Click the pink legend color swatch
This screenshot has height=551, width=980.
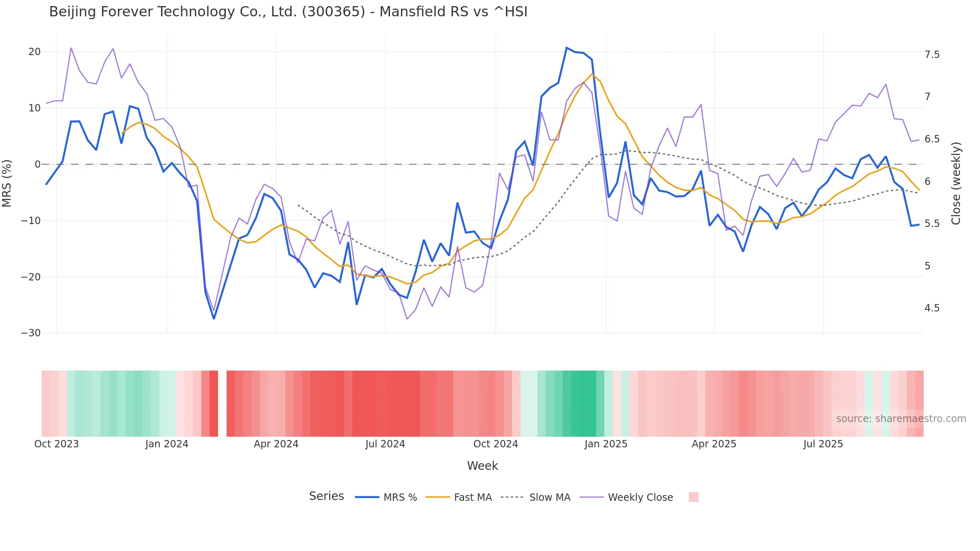pyautogui.click(x=693, y=497)
